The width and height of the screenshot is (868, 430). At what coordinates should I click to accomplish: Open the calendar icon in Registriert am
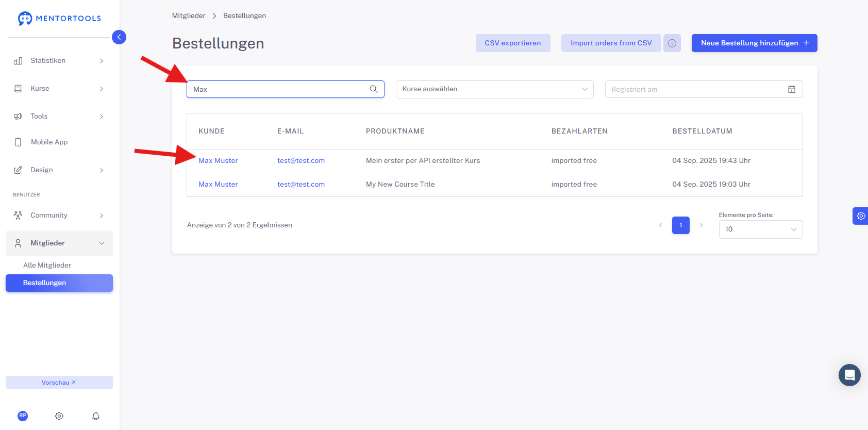tap(792, 89)
